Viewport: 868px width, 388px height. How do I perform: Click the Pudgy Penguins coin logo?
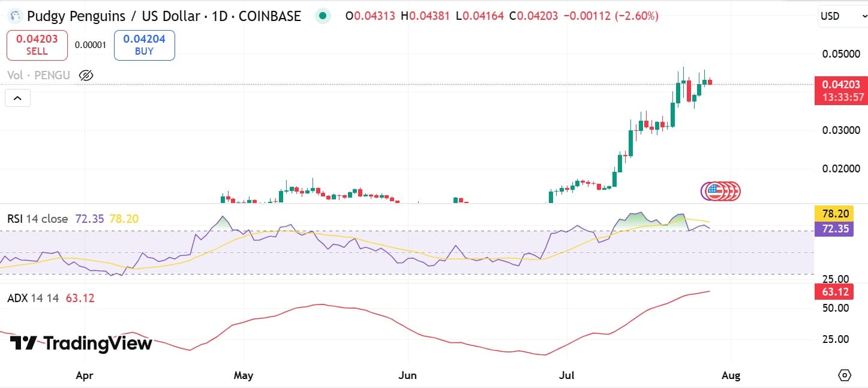point(15,16)
